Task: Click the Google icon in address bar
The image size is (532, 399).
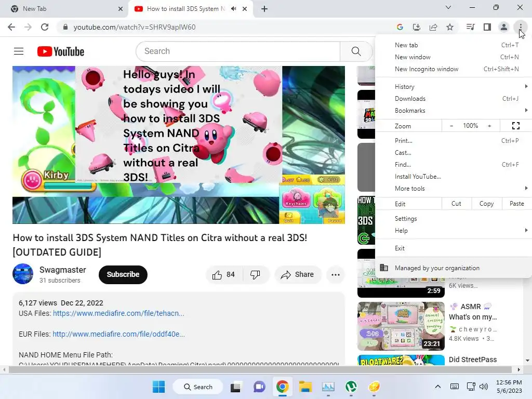Action: point(400,27)
